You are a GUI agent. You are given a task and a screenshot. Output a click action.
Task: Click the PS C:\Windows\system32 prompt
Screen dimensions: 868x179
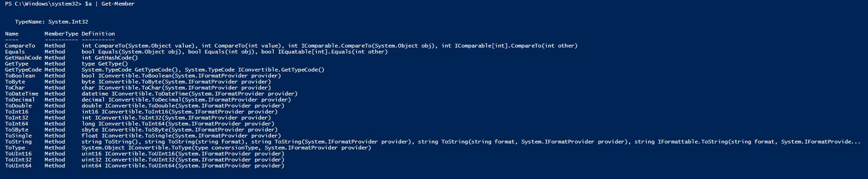(x=43, y=4)
